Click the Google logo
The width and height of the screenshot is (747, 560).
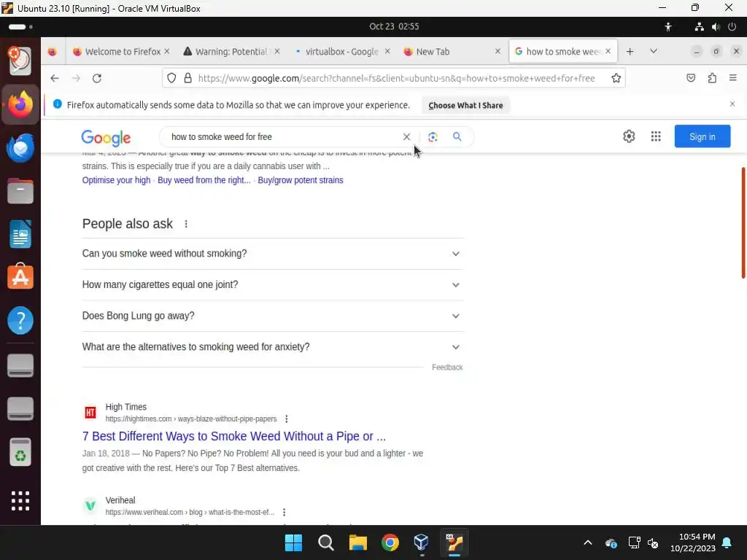coord(106,138)
